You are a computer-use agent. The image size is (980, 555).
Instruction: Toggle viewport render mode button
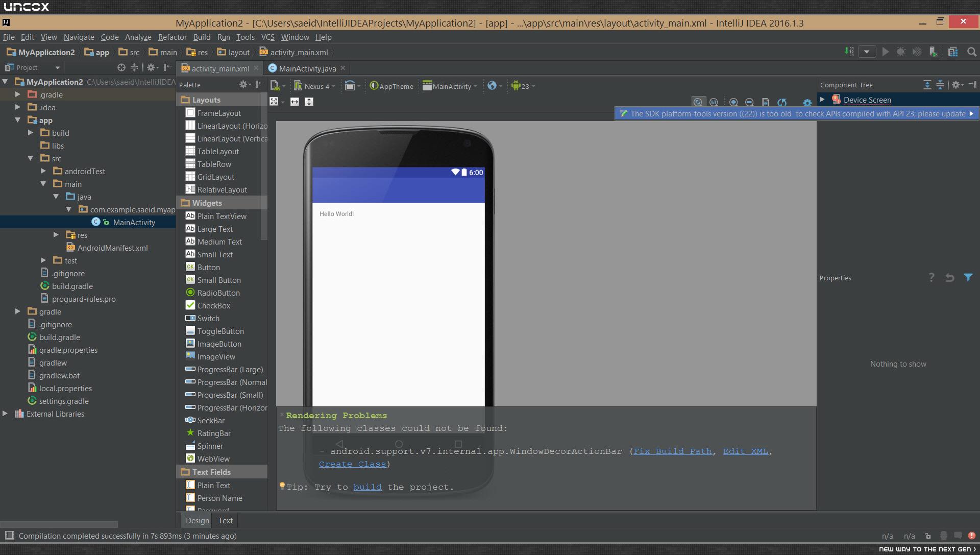[276, 102]
